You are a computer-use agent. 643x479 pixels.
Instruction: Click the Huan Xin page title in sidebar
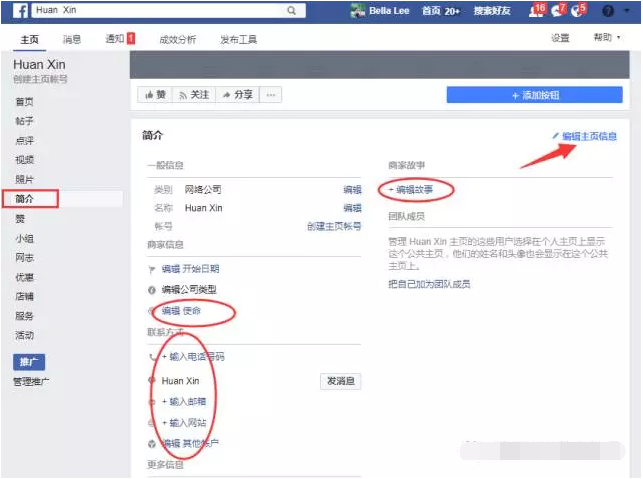point(39,64)
